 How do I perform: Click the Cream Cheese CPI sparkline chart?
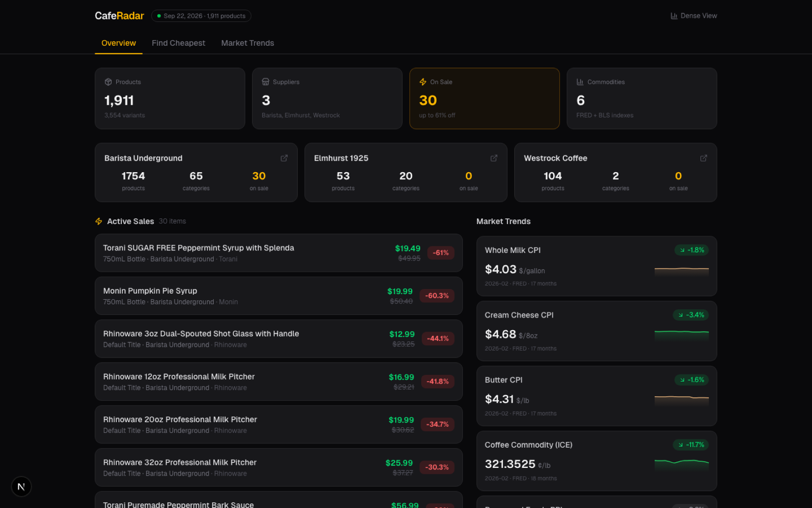pos(682,335)
